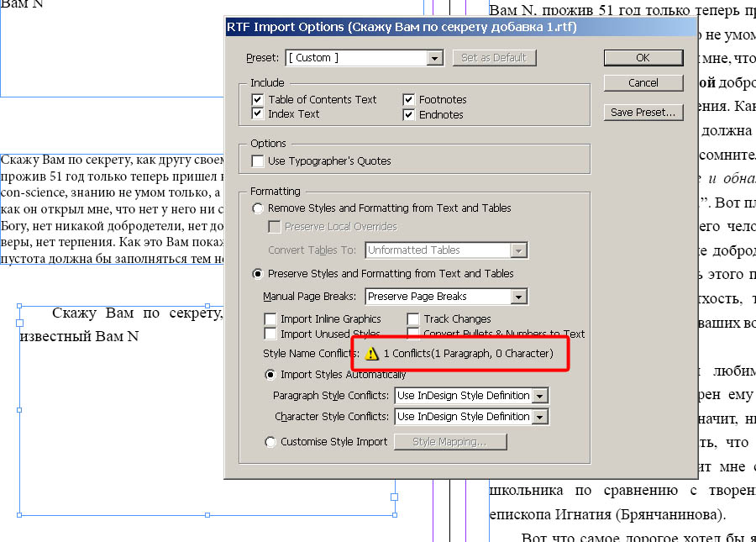Click the RTF Import Options title bar
This screenshot has width=756, height=542.
461,27
